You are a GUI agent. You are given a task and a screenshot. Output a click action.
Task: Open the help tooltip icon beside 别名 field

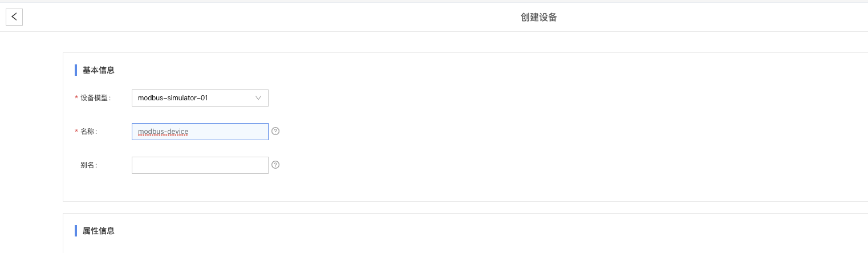pos(275,165)
